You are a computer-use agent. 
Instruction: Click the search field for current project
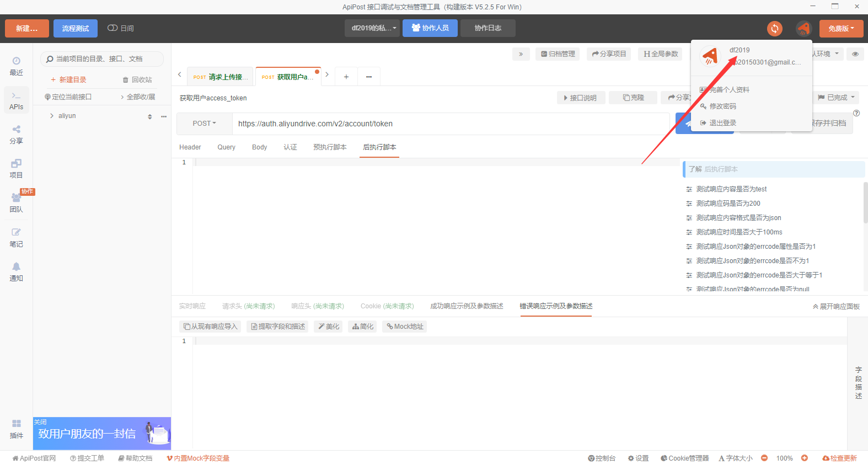[102, 59]
